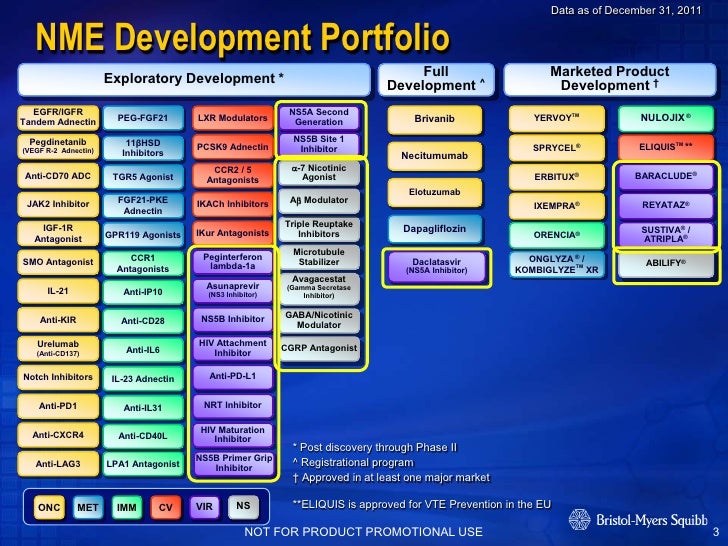Select the Anti-LAG3 box

coord(58,464)
